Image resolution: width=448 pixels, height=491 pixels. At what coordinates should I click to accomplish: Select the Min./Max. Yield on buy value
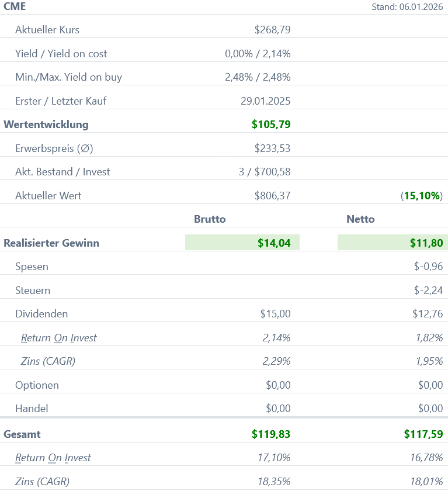coord(258,77)
